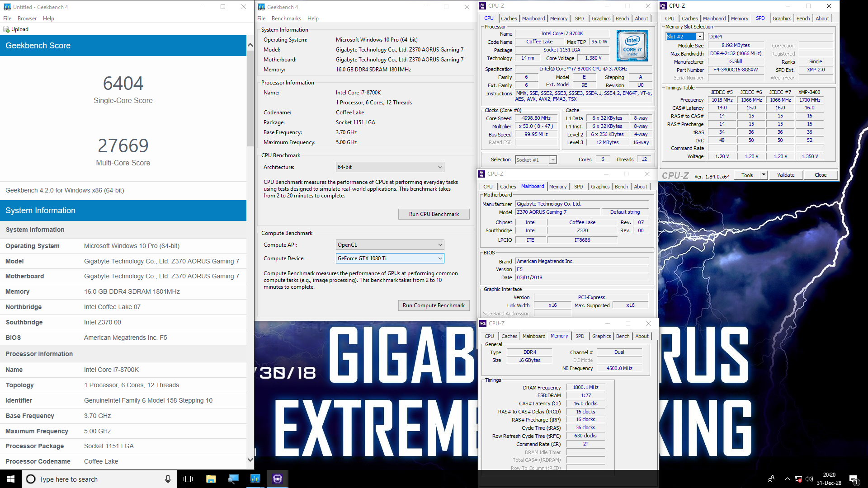Click the Core Voltage 1.380 V value
868x488 pixels.
593,58
